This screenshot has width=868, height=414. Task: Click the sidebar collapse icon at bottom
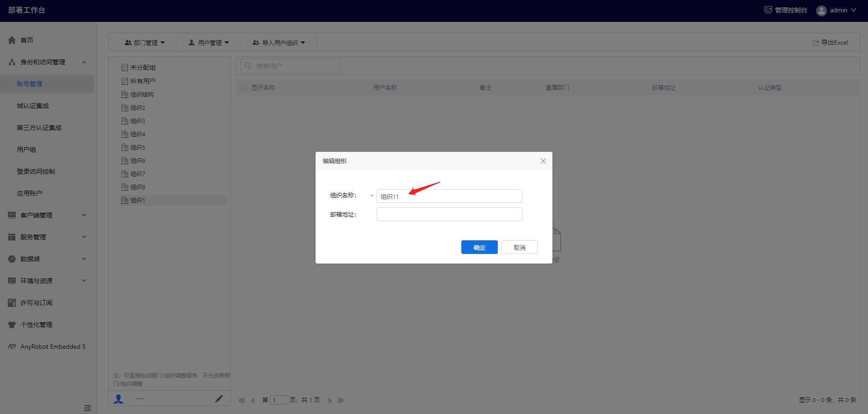click(x=87, y=408)
